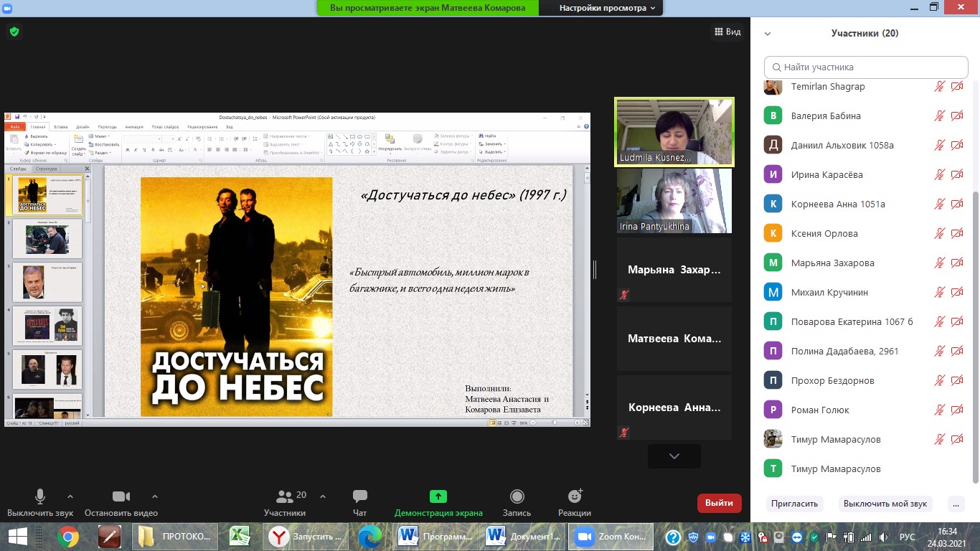Toggle camera icon for Полина Дадабаева, 2961
This screenshot has width=980, height=551.
point(957,351)
